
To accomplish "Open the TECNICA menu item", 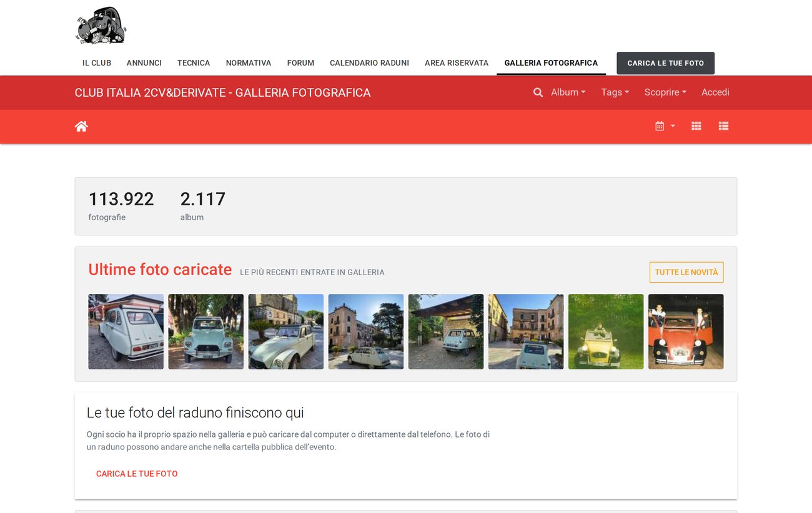I will point(194,63).
